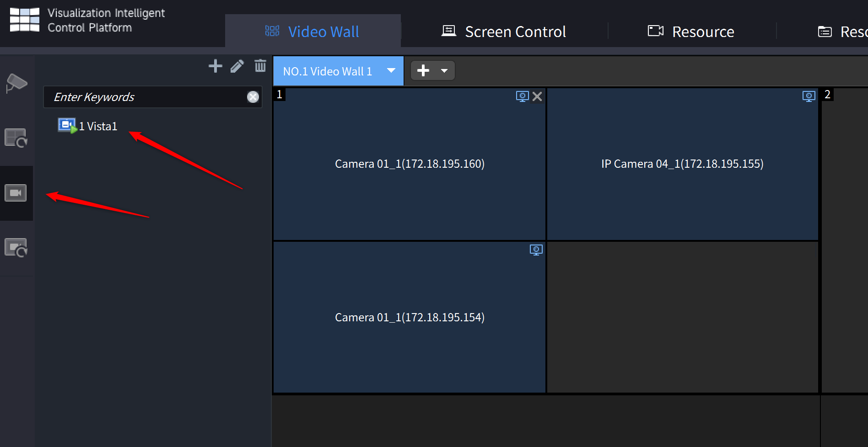Close the Camera 172.18.195.160 window
Image resolution: width=868 pixels, height=447 pixels.
(x=537, y=96)
